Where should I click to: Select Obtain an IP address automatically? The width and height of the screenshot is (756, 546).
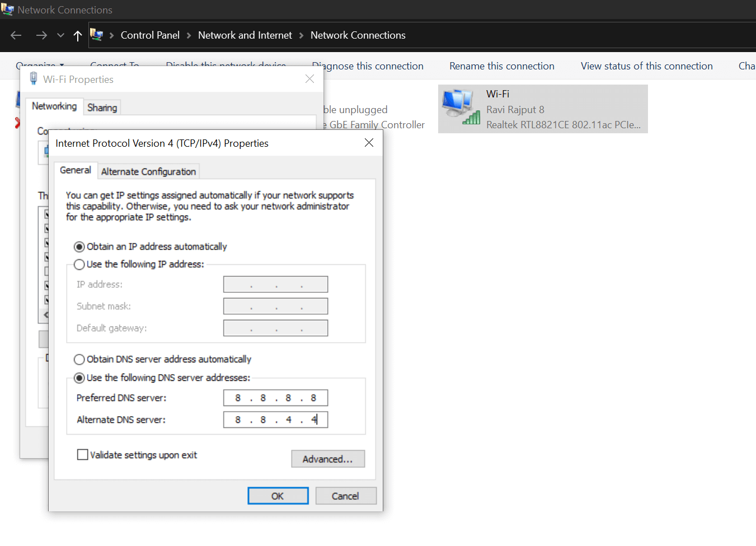pyautogui.click(x=79, y=247)
